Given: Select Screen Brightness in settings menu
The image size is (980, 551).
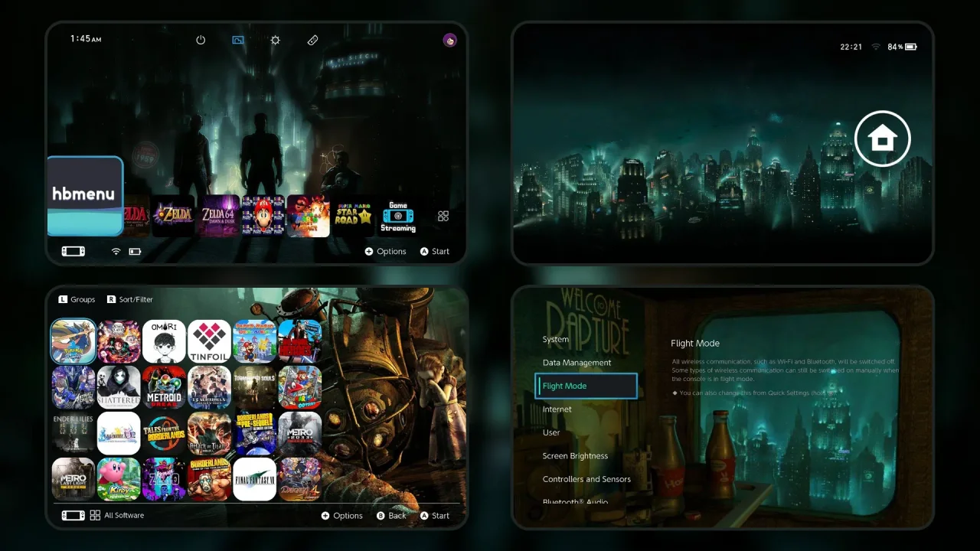Looking at the screenshot, I should (575, 456).
